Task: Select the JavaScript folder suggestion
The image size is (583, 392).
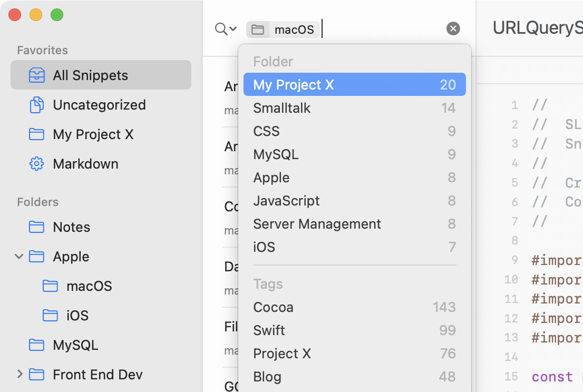Action: coord(354,201)
